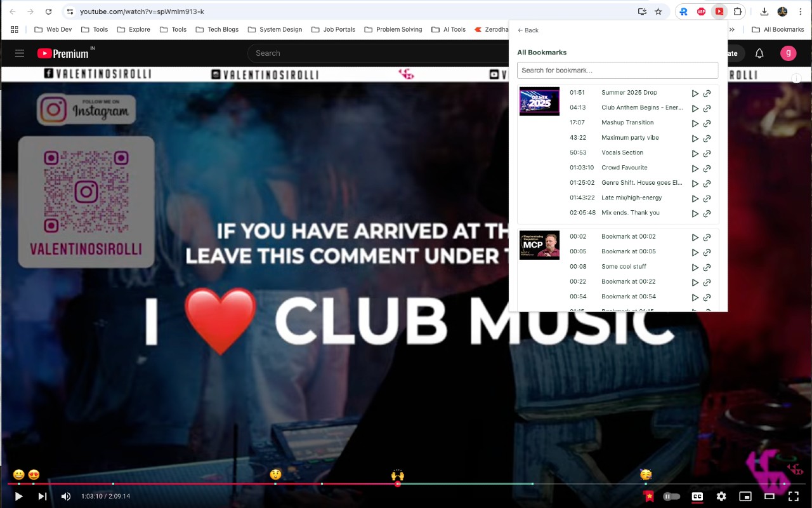Click the Back button in the bookmarks panel
812x508 pixels.
pyautogui.click(x=527, y=30)
